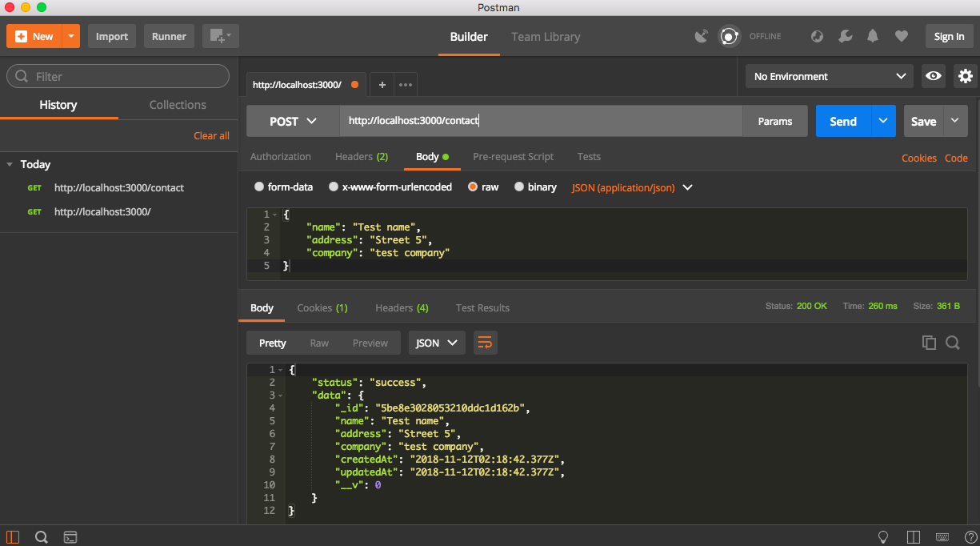Open the wrench settings icon
This screenshot has height=546, width=980.
coord(845,36)
